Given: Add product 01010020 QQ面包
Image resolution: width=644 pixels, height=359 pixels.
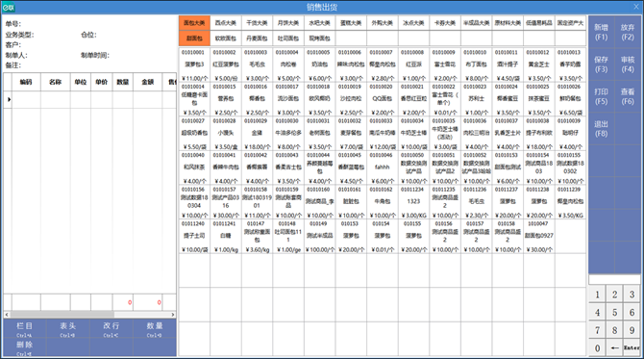Looking at the screenshot, I should [382, 99].
